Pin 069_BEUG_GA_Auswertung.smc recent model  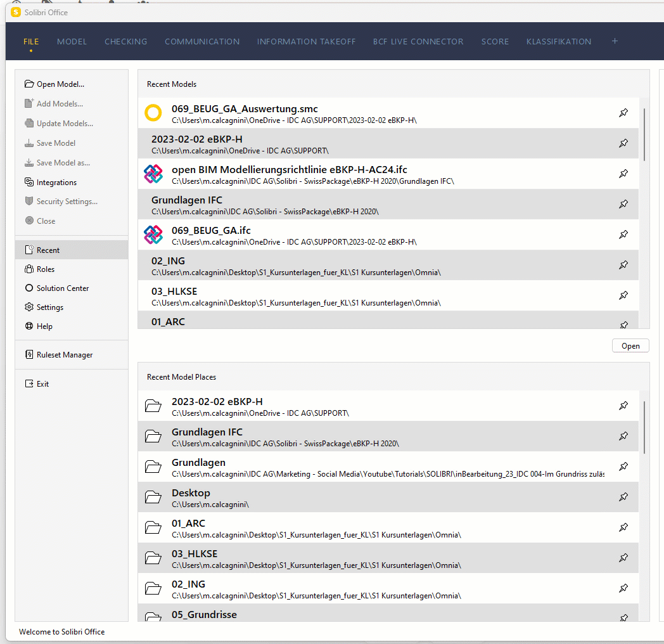point(623,113)
